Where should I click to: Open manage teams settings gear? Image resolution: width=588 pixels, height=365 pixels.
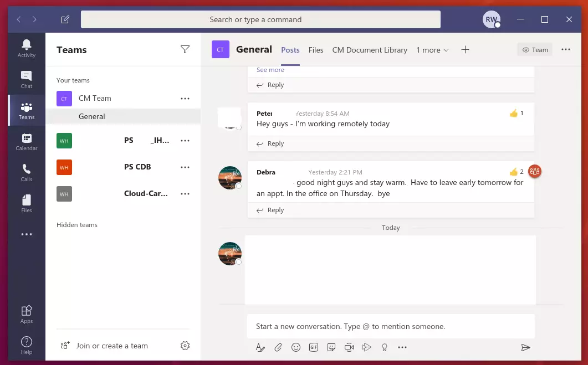point(185,346)
